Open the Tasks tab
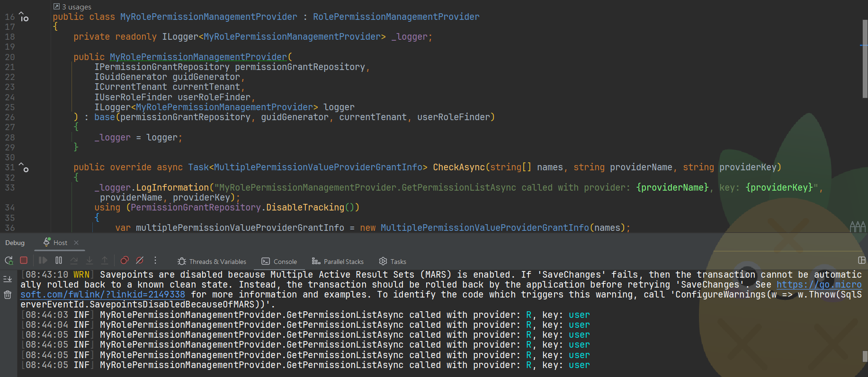The height and width of the screenshot is (377, 868). click(393, 262)
